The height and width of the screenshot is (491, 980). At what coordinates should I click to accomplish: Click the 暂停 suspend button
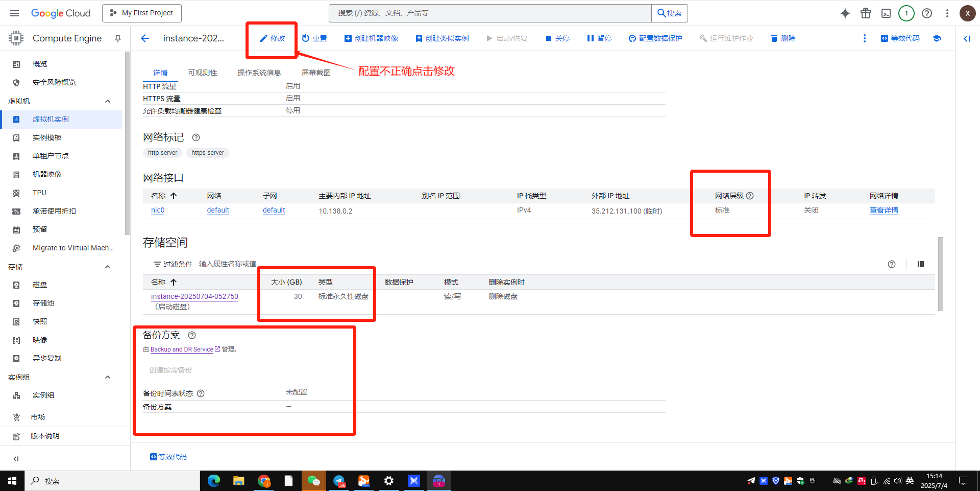[x=599, y=38]
